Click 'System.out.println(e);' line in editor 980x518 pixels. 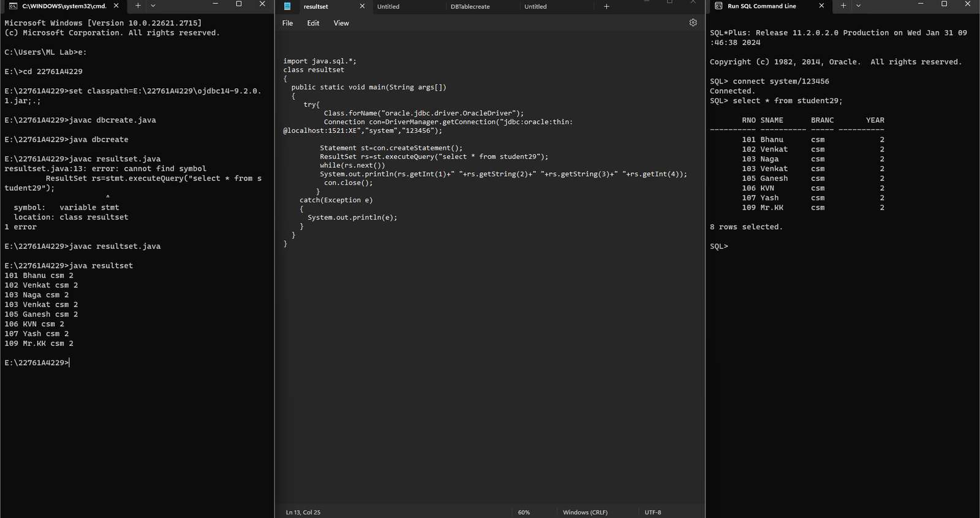[x=352, y=218]
